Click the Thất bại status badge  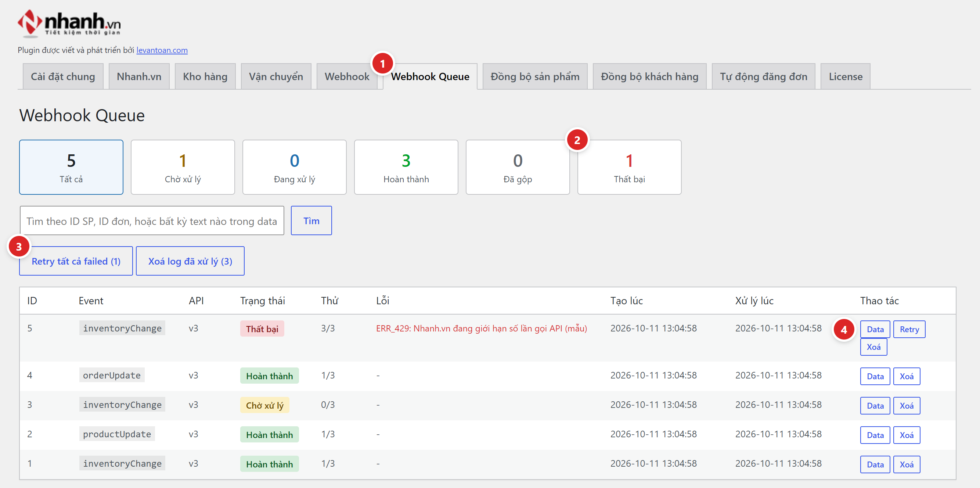click(x=262, y=329)
